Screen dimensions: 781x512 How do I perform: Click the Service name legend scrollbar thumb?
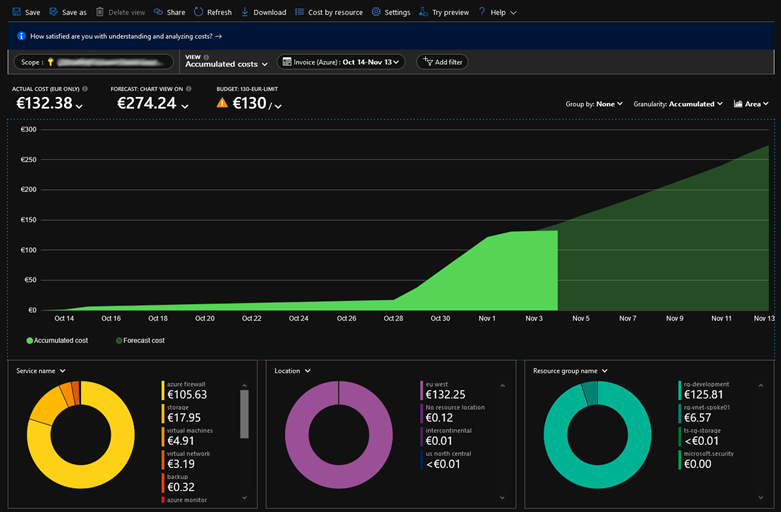click(244, 414)
